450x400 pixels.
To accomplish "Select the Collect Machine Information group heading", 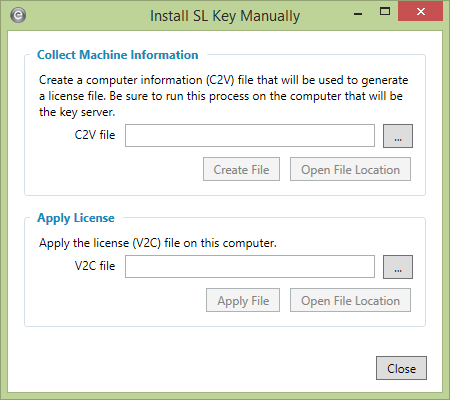I will coord(118,55).
